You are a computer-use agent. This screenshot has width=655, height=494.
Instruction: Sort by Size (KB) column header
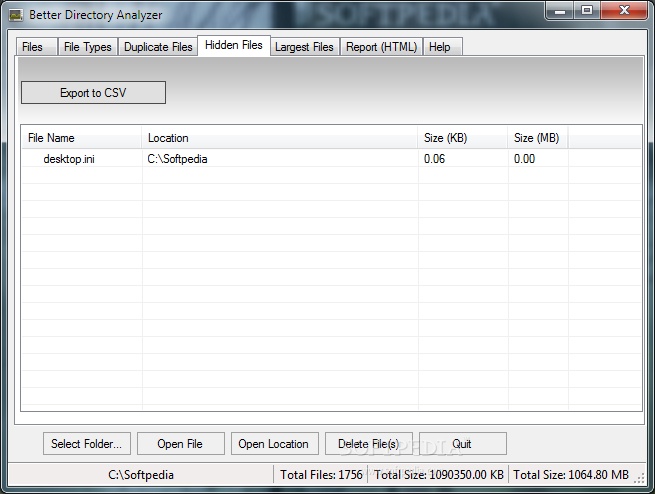462,138
